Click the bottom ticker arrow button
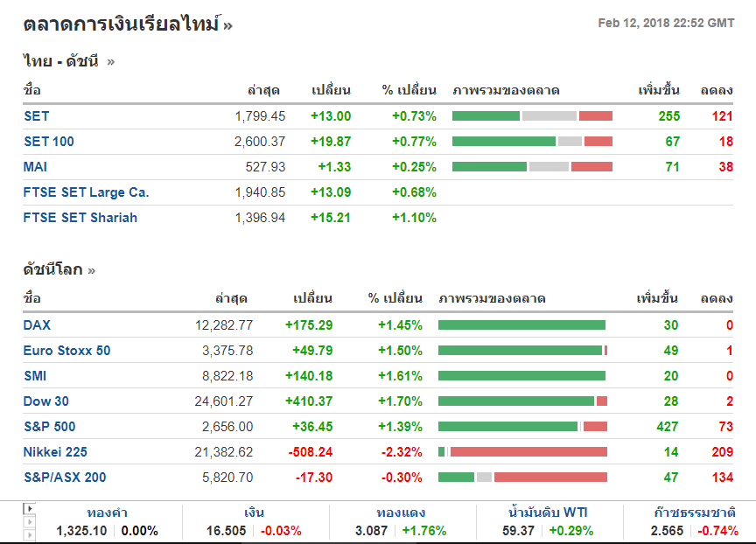 (29, 535)
